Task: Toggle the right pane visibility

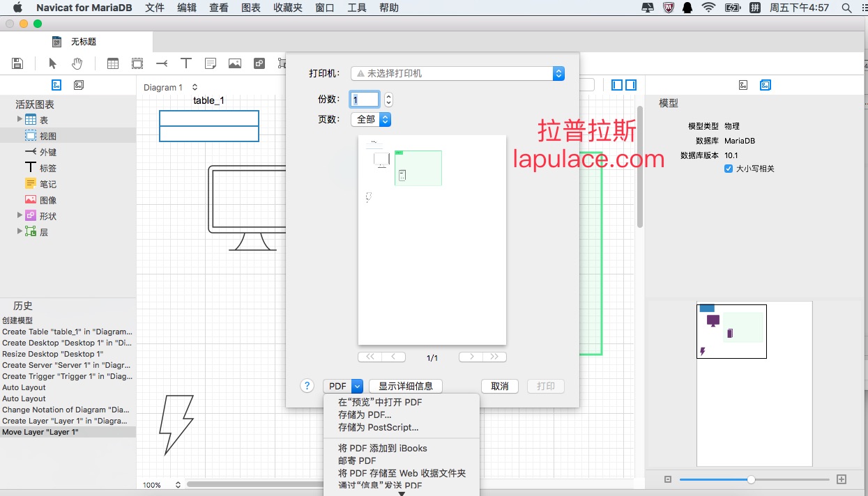Action: click(631, 85)
